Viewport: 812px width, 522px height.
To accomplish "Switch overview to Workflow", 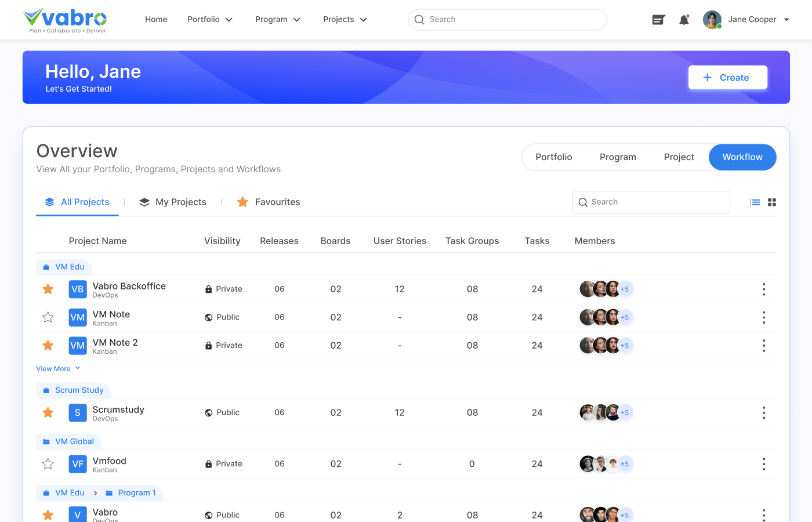I will pos(742,157).
